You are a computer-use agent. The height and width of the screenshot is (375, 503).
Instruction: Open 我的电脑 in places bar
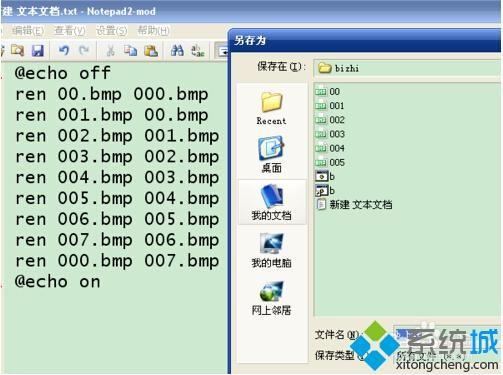(271, 250)
